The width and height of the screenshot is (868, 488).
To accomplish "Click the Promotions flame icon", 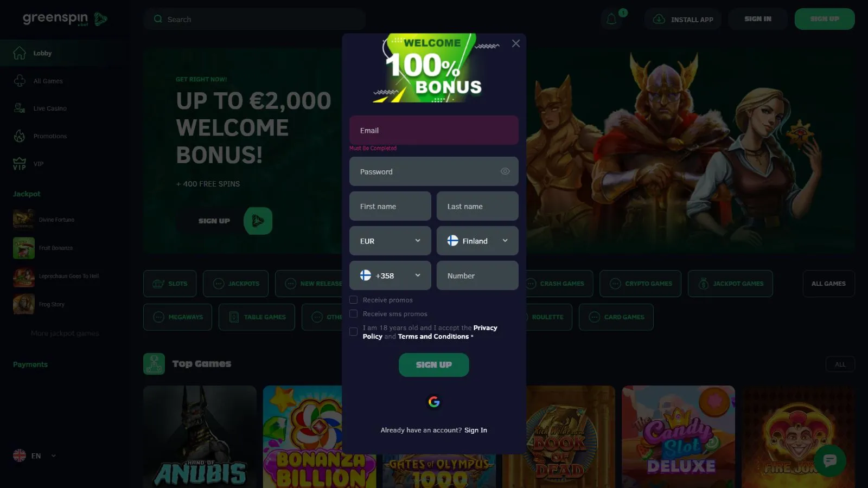I will tap(20, 136).
